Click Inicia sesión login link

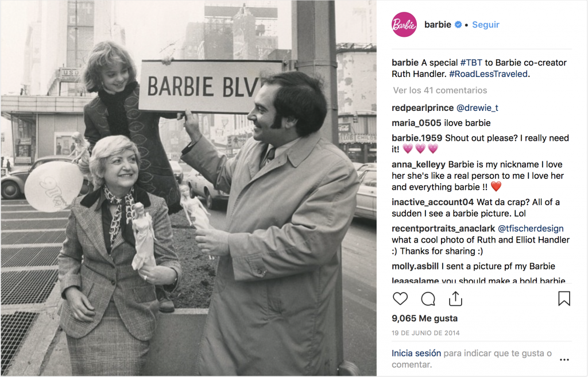tap(416, 353)
